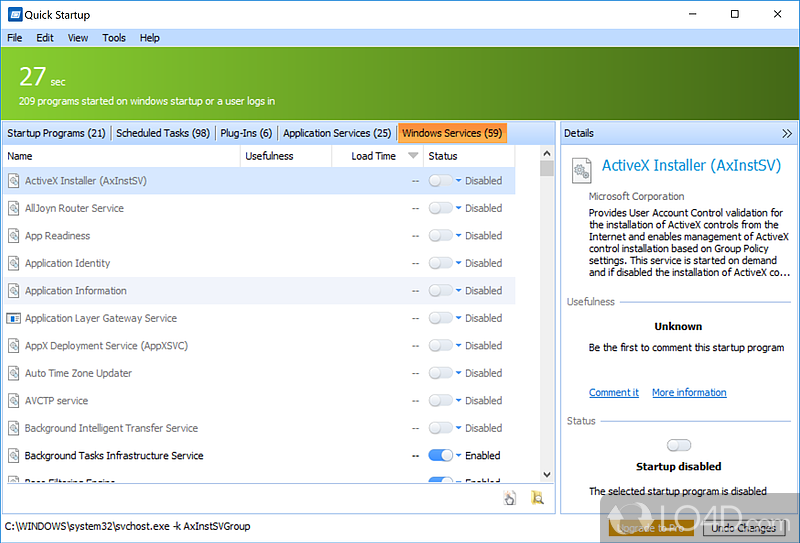Open status dropdown arrow for AVCTP service
800x543 pixels.
tap(459, 401)
